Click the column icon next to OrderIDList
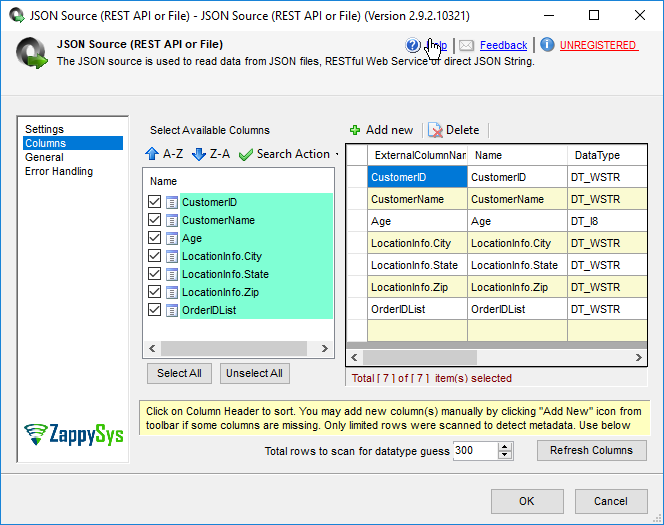The image size is (664, 525). click(172, 310)
